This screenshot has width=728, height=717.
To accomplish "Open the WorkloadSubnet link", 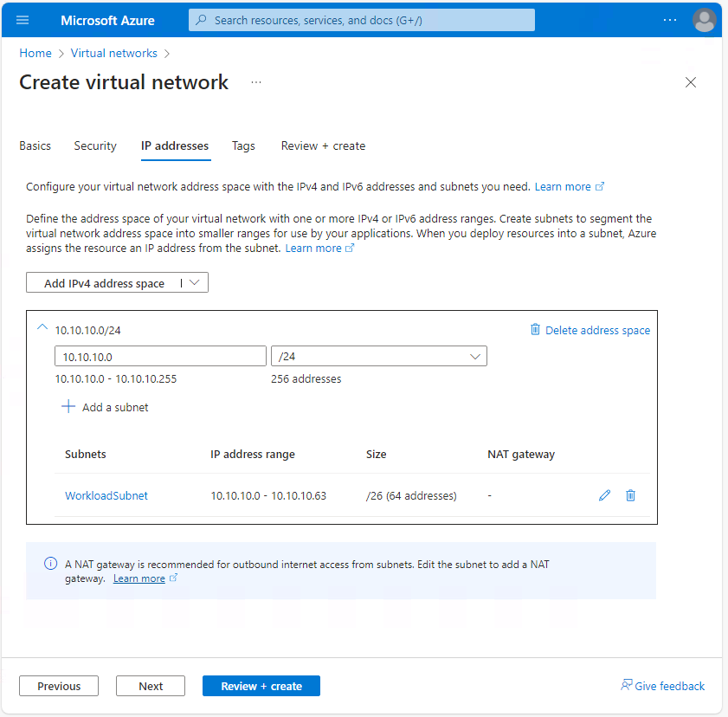I will click(x=106, y=495).
